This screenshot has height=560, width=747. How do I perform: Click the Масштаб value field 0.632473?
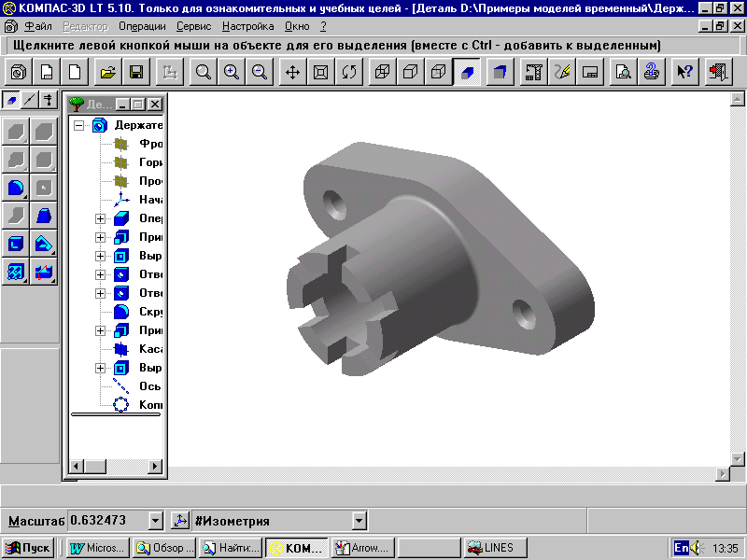pos(108,521)
